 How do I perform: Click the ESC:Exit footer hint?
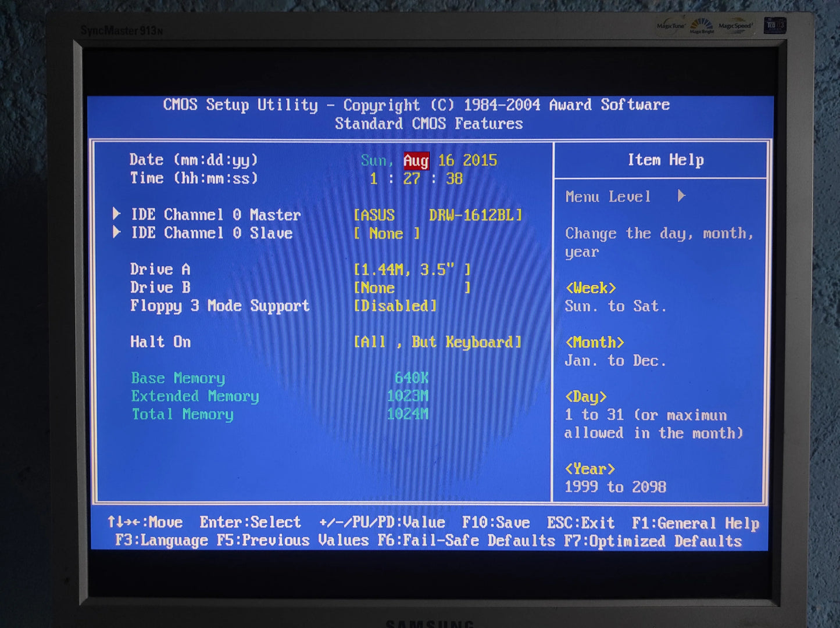click(581, 523)
